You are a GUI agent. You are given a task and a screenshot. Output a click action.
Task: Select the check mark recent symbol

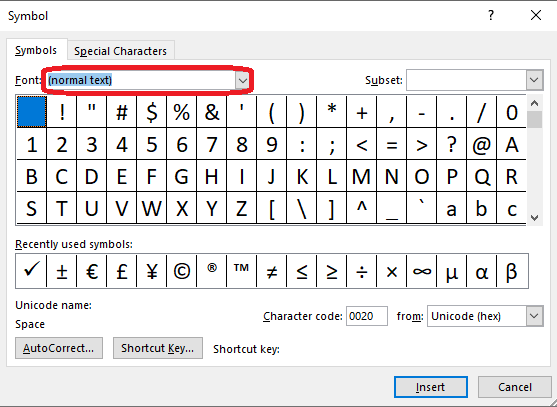[x=31, y=271]
